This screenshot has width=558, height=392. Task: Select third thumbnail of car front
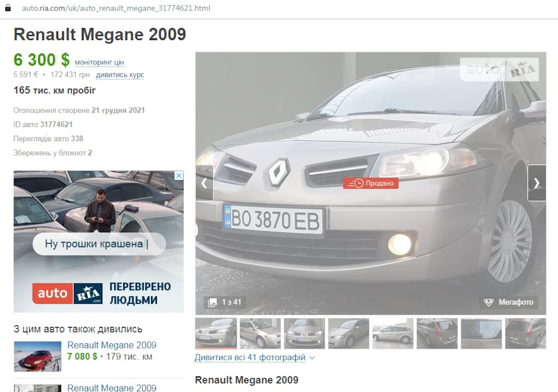(304, 333)
